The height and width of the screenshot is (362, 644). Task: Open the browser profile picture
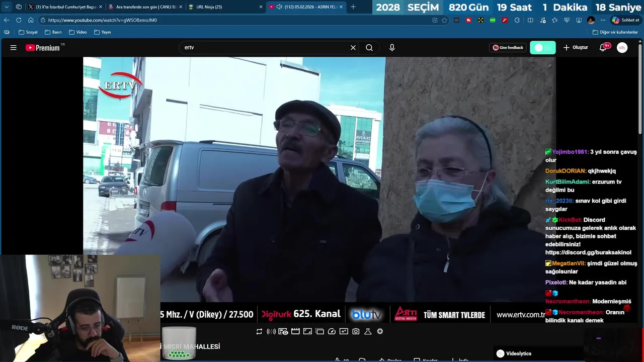click(591, 20)
